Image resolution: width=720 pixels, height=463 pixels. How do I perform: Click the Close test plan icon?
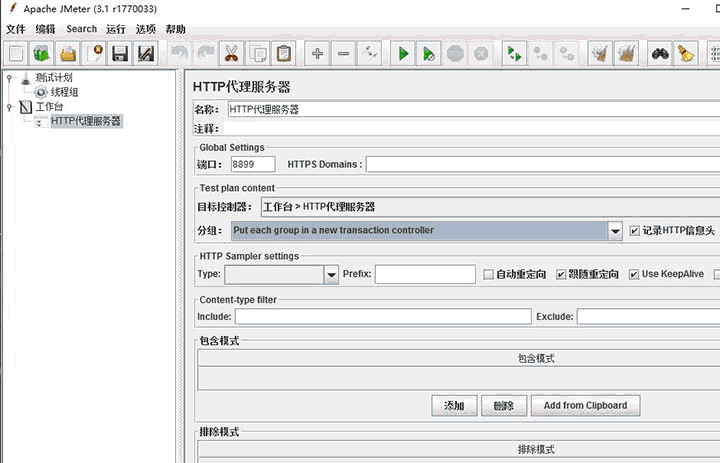point(94,54)
